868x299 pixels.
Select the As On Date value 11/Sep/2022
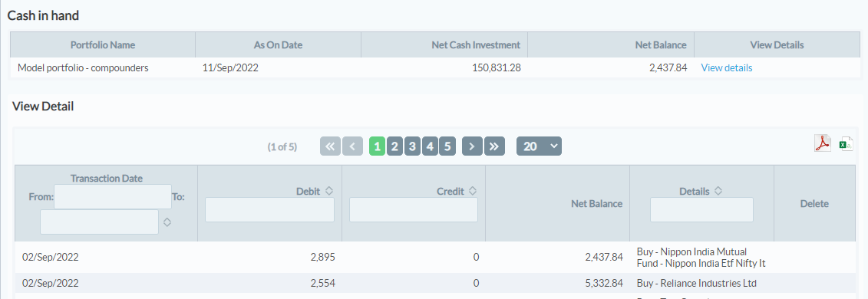coord(230,68)
